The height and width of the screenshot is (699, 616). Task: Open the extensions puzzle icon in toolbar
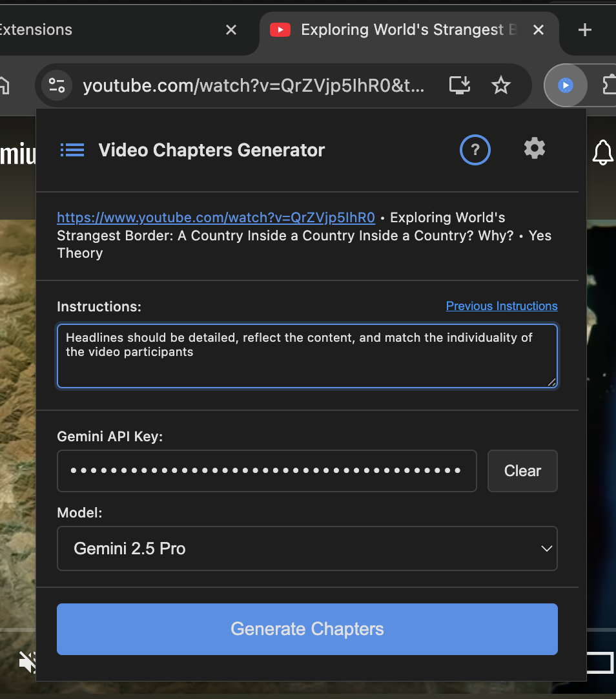[610, 85]
